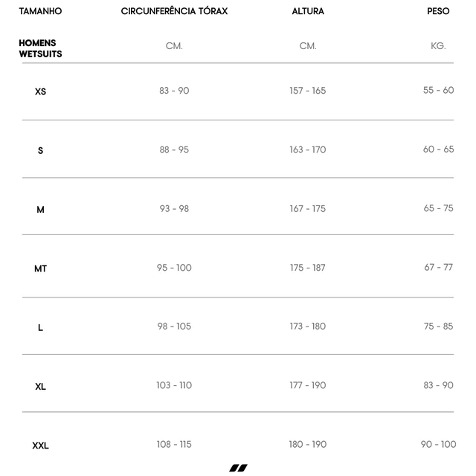Select the S size row label
Viewport: 476px width, 476px height.
[x=40, y=150]
